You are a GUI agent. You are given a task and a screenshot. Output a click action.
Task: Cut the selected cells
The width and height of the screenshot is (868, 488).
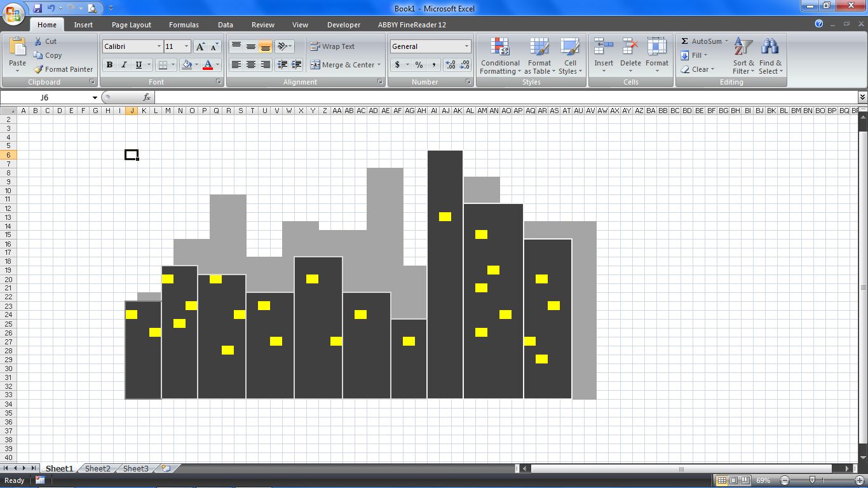pyautogui.click(x=45, y=41)
